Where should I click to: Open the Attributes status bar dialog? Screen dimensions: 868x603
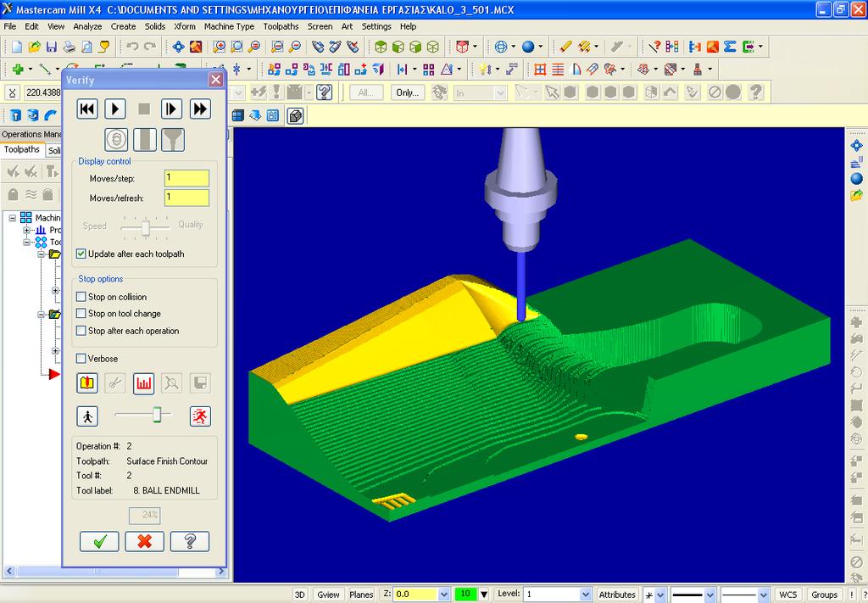[617, 595]
